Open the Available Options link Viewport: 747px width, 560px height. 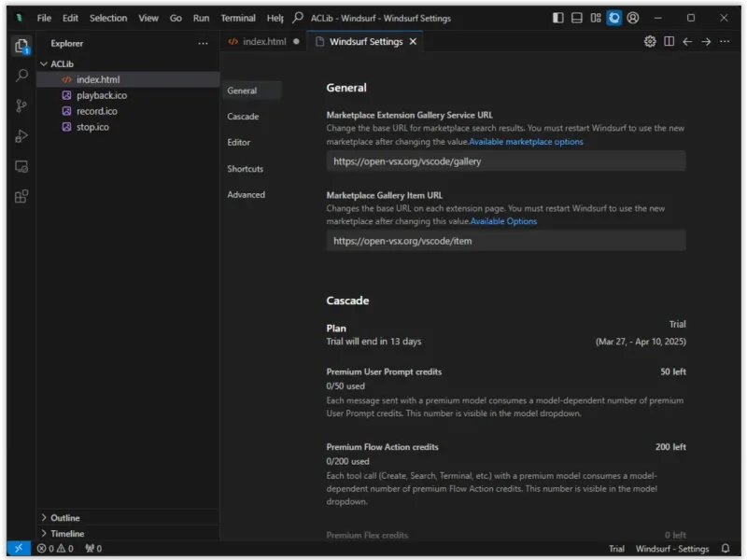[503, 221]
